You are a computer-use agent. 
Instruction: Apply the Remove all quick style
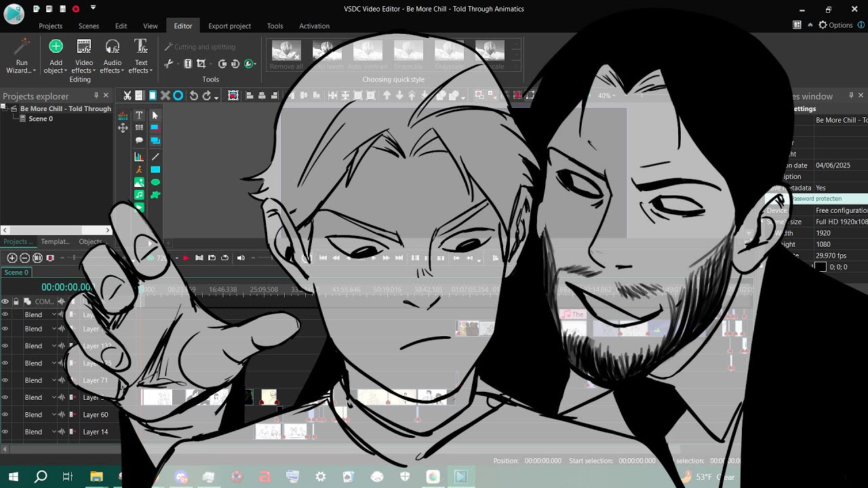tap(287, 54)
